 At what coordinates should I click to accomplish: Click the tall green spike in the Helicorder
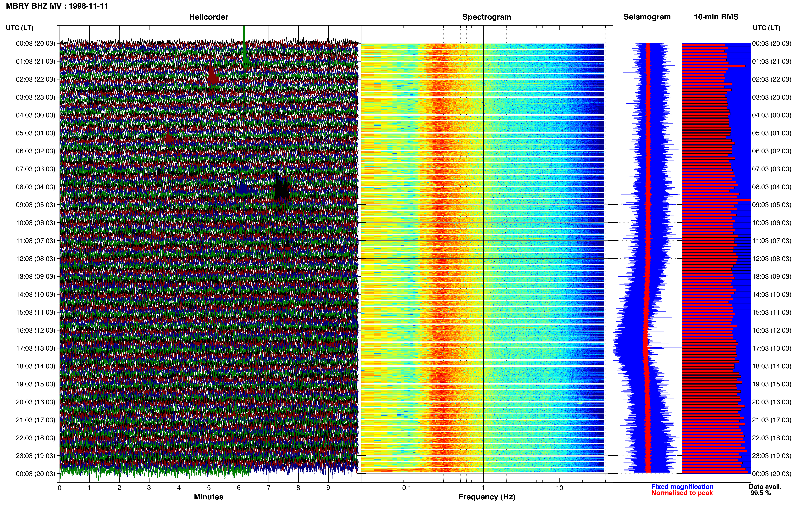pyautogui.click(x=244, y=45)
